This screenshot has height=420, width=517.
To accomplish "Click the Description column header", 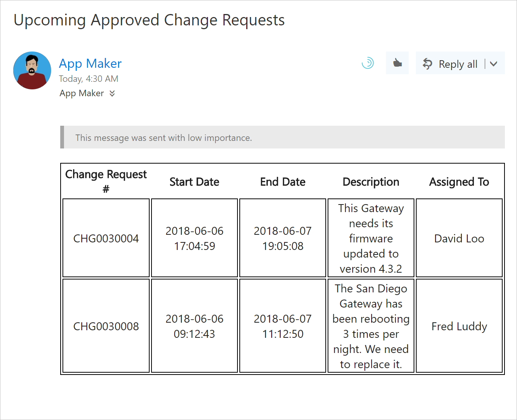I will (371, 182).
